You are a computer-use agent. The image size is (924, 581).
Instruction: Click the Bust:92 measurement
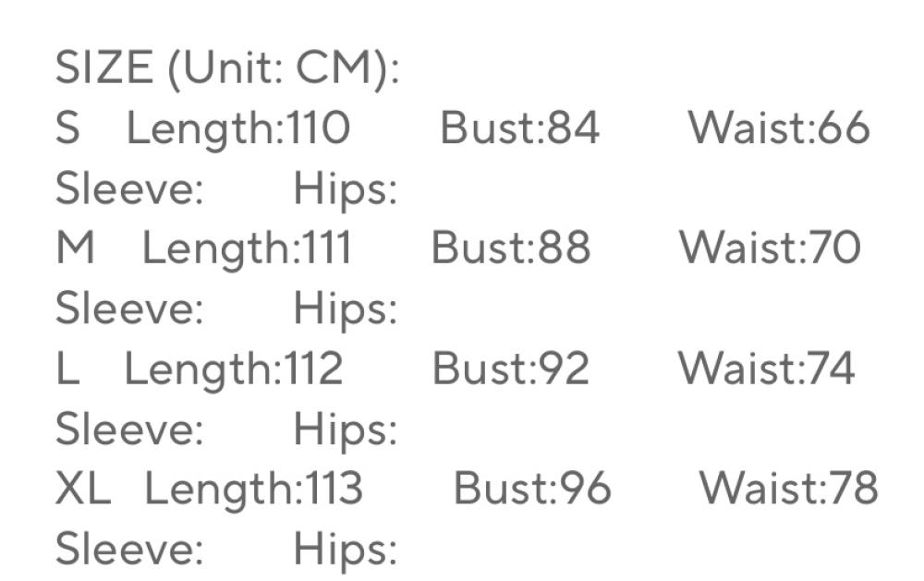point(510,369)
